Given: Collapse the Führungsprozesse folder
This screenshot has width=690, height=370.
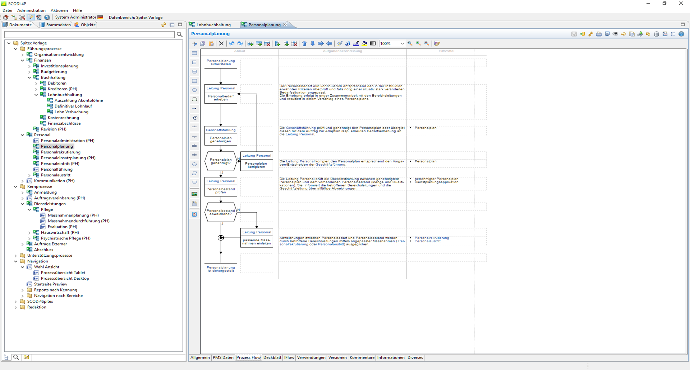Looking at the screenshot, I should [x=16, y=49].
